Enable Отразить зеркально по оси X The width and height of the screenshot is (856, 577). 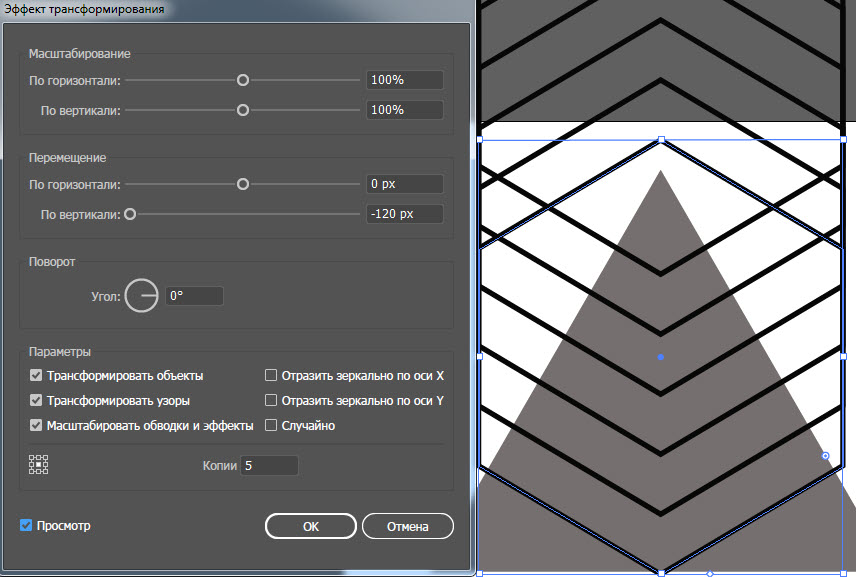coord(271,375)
